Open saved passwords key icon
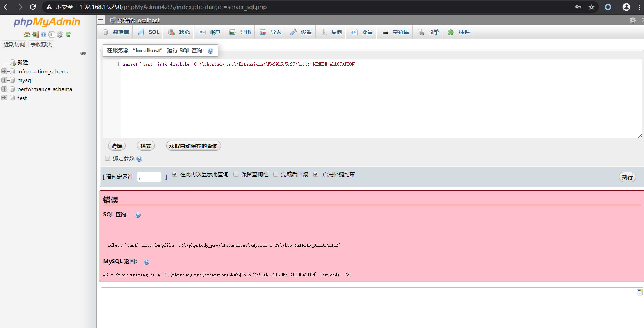Viewport: 644px width, 328px height. tap(578, 7)
